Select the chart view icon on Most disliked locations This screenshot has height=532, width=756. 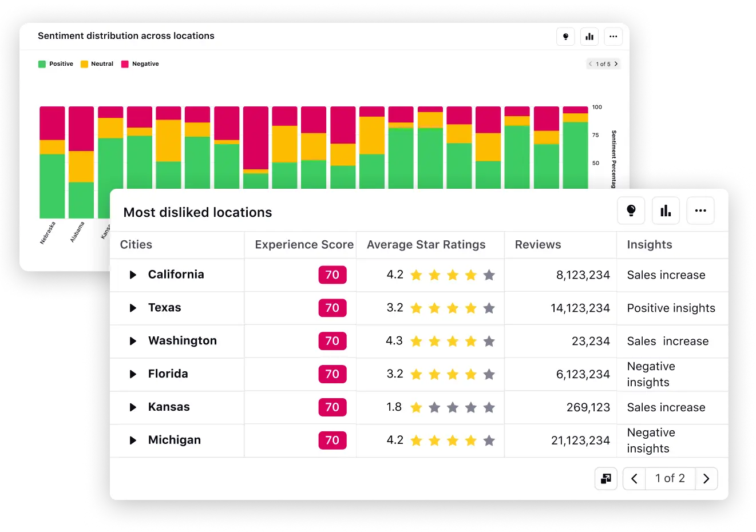point(666,211)
